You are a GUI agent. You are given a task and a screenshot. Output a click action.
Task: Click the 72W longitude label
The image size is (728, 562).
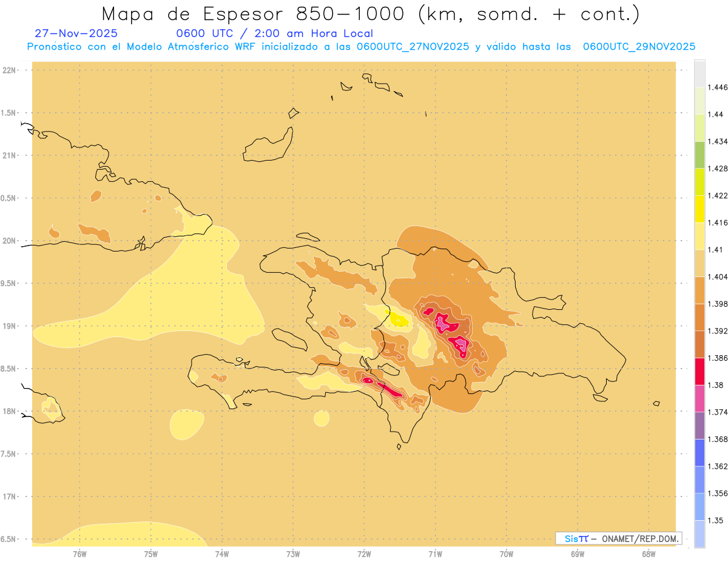tap(364, 553)
